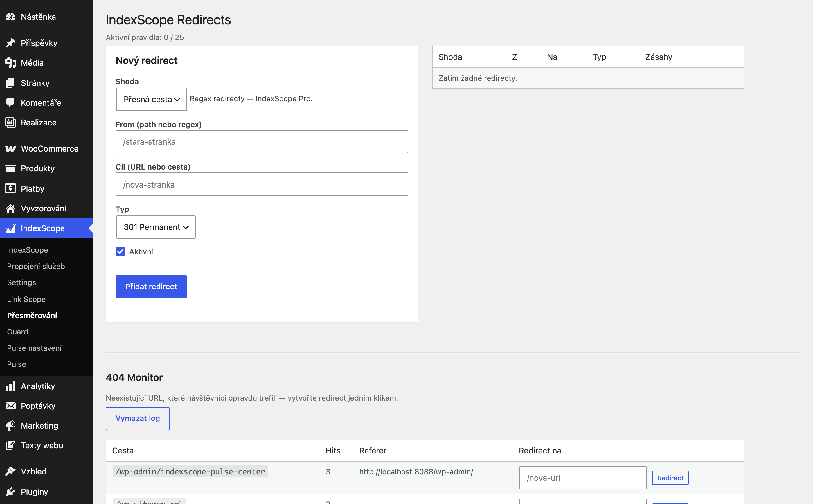Open the IndexScope submenu entry
813x504 pixels.
27,250
